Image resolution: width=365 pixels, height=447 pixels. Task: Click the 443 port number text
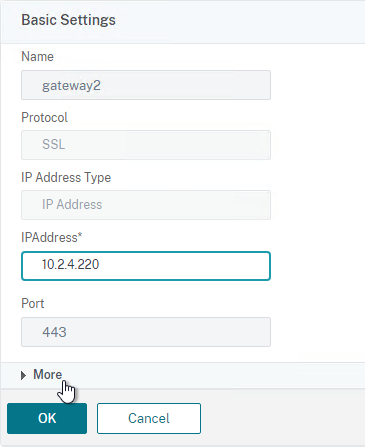pyautogui.click(x=54, y=332)
